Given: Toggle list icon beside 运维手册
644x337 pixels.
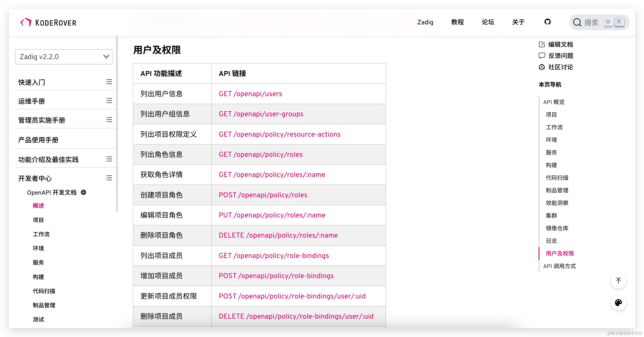Looking at the screenshot, I should click(x=109, y=101).
